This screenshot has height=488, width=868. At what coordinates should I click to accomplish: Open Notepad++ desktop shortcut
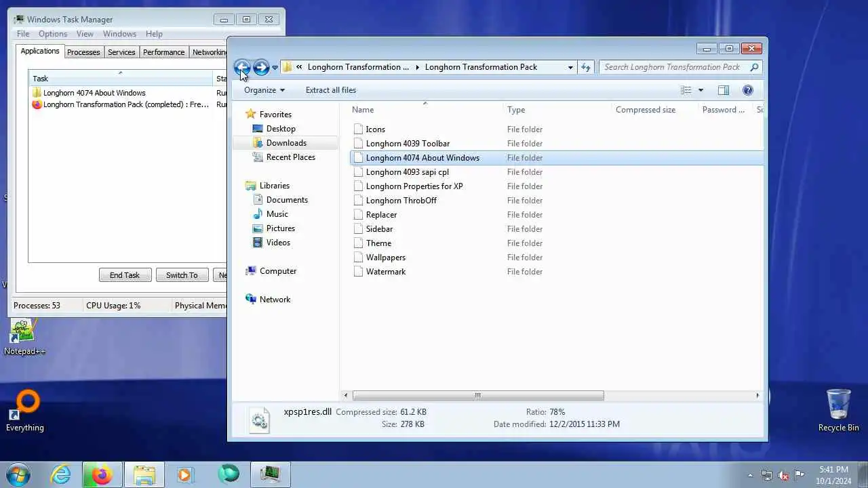24,338
